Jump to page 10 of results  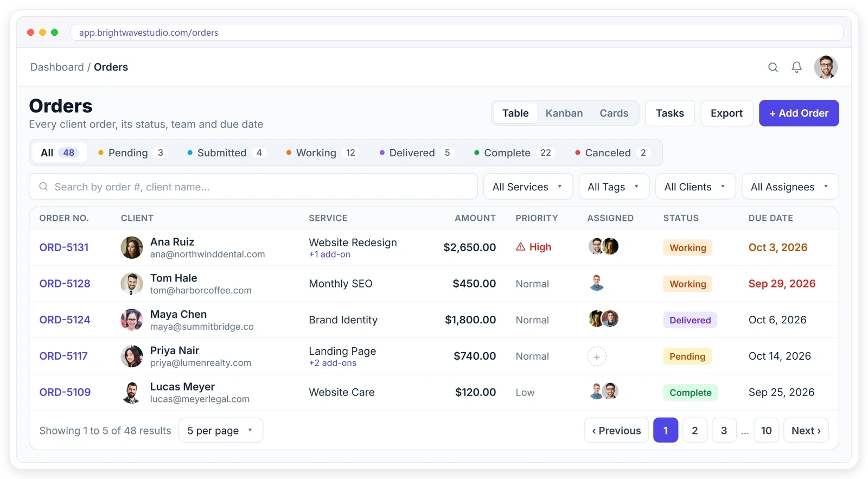tap(766, 430)
